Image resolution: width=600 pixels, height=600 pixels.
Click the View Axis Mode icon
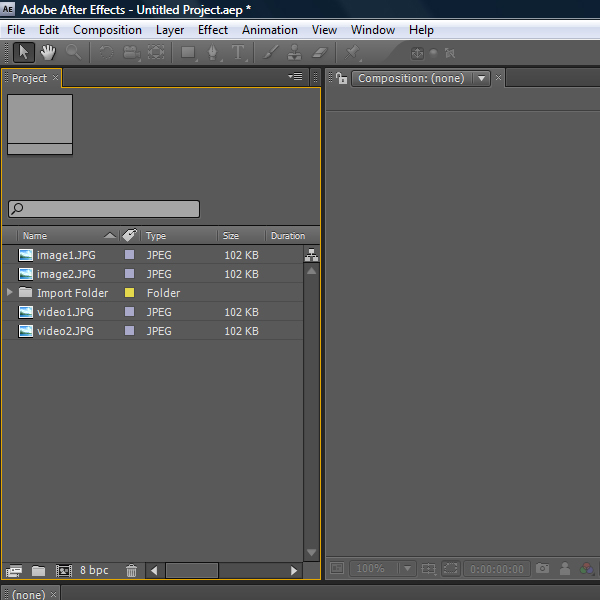tap(450, 53)
